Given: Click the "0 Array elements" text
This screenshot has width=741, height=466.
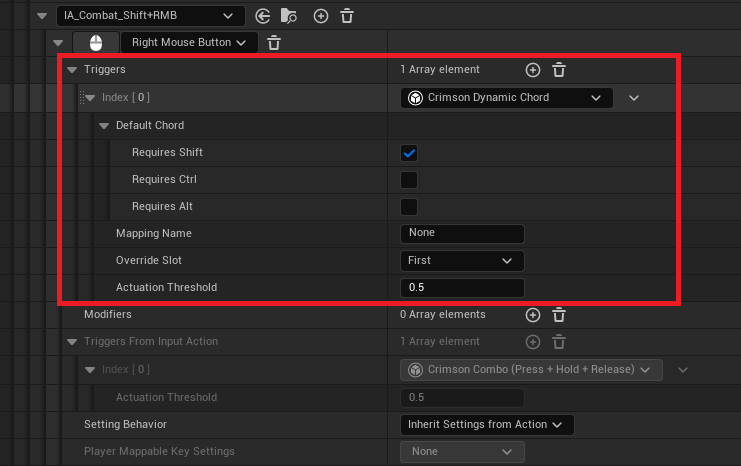Looking at the screenshot, I should 443,314.
